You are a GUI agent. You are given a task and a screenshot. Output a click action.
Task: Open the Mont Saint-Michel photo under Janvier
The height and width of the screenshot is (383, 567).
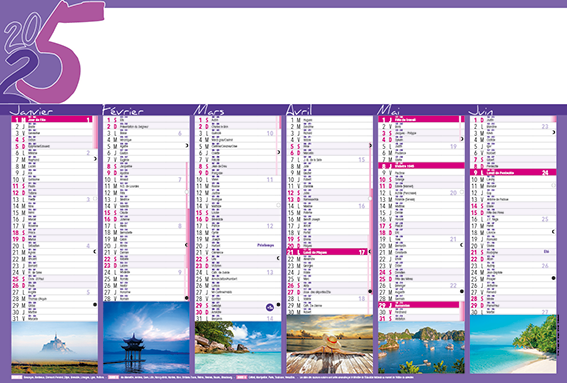click(x=55, y=348)
